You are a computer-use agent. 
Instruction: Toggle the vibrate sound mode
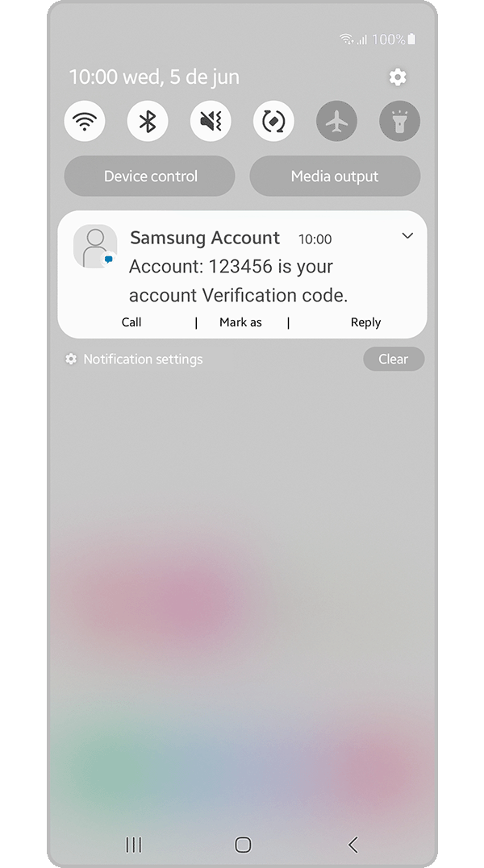[211, 121]
